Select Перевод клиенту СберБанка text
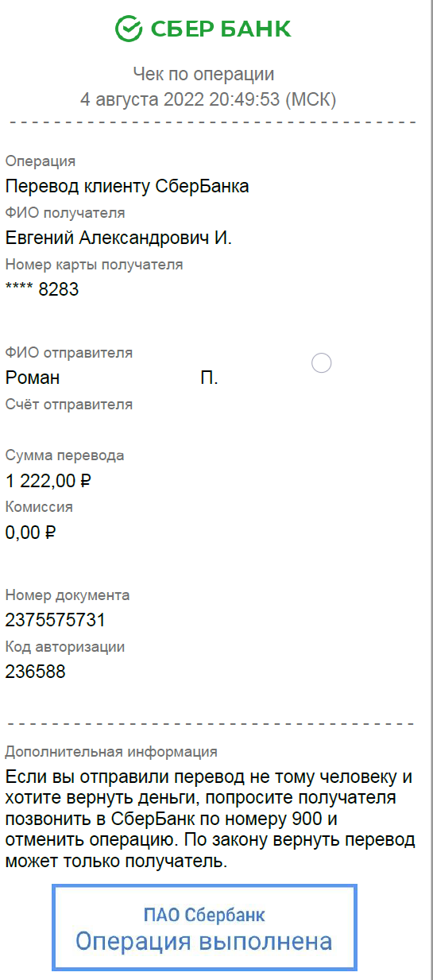Viewport: 433px width, 980px height. click(x=127, y=187)
